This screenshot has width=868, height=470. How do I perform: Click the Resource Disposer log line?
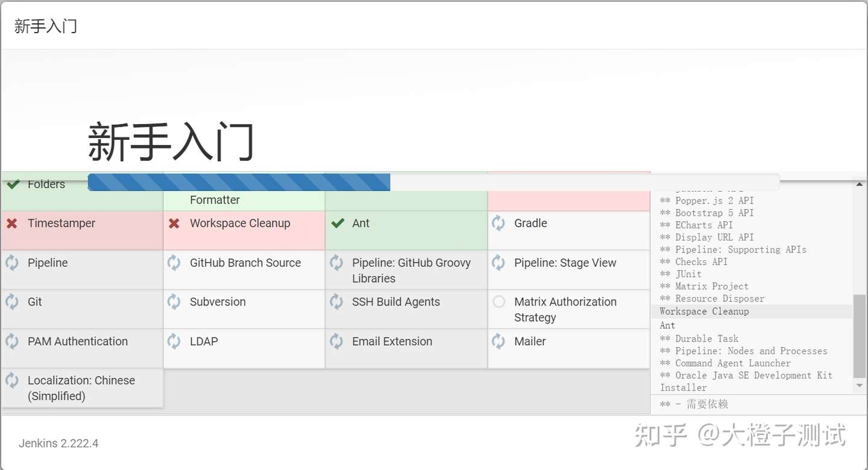(x=712, y=299)
